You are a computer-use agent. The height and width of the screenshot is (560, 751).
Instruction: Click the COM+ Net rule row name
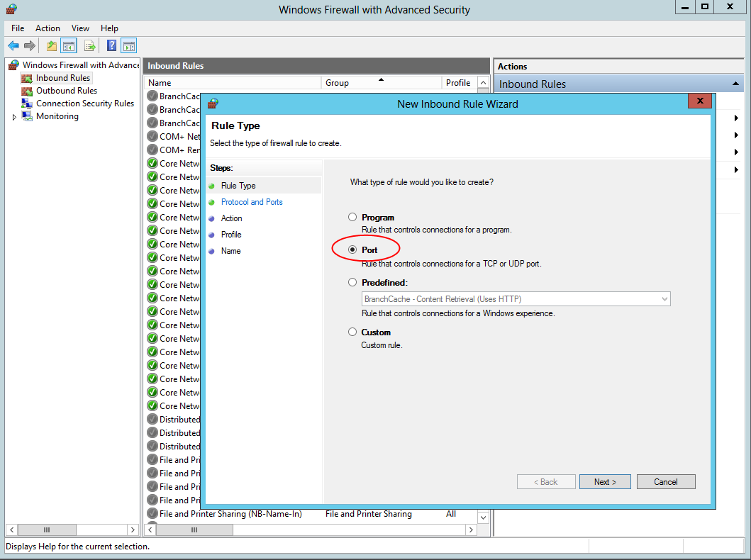click(179, 136)
